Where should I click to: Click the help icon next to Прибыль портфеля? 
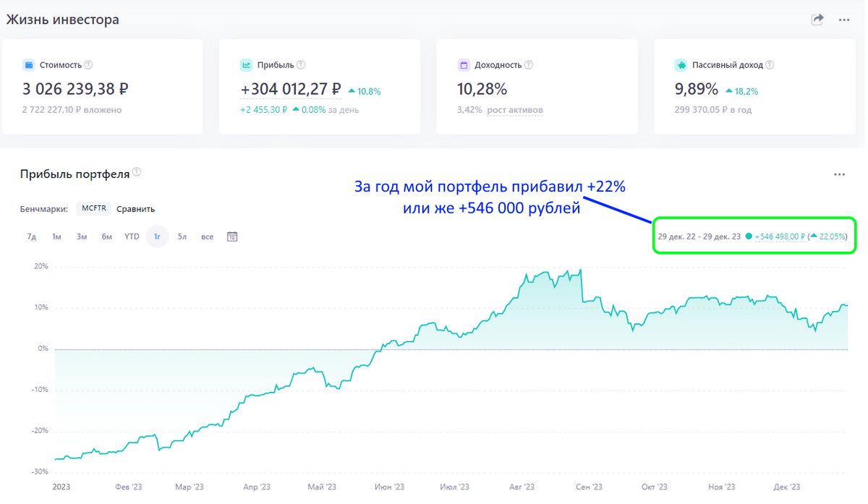tap(137, 173)
